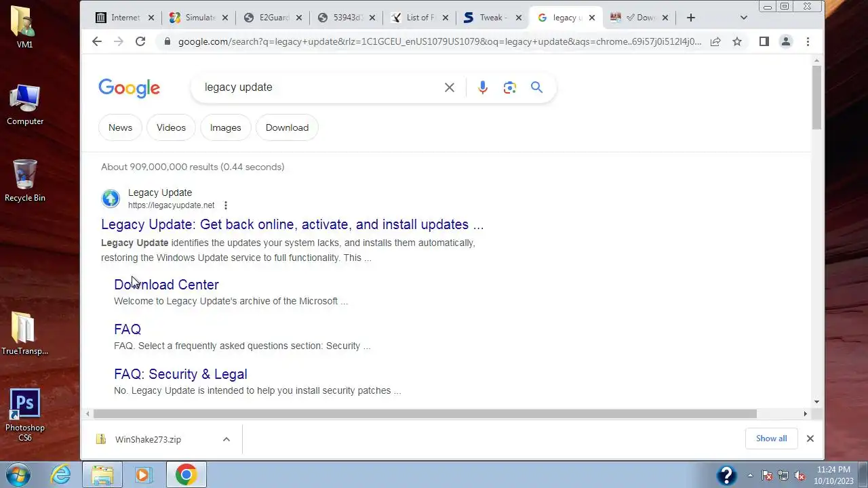Viewport: 868px width, 488px height.
Task: Open WinShake273.zip from downloads bar
Action: pyautogui.click(x=148, y=439)
